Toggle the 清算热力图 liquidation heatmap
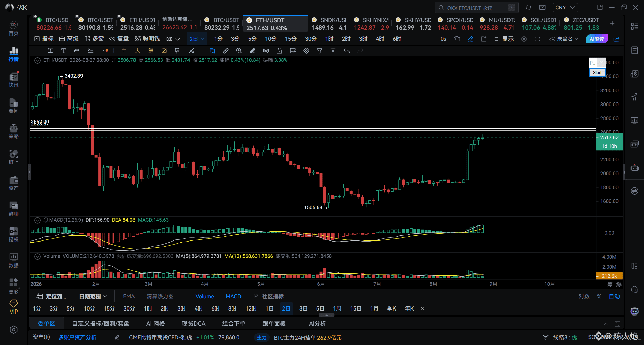The image size is (644, 345). [x=160, y=296]
